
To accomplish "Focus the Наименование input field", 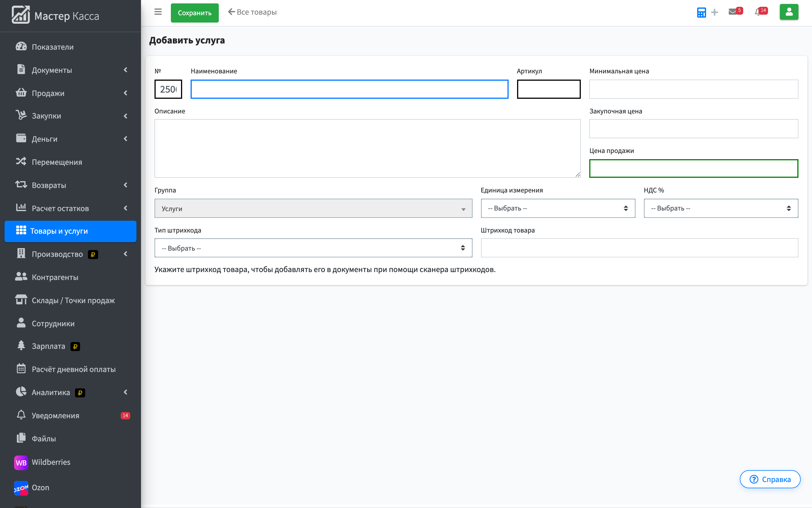I will [x=349, y=89].
